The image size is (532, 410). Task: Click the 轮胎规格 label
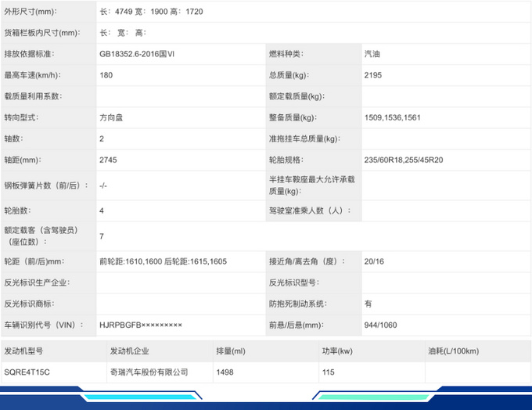(x=286, y=160)
